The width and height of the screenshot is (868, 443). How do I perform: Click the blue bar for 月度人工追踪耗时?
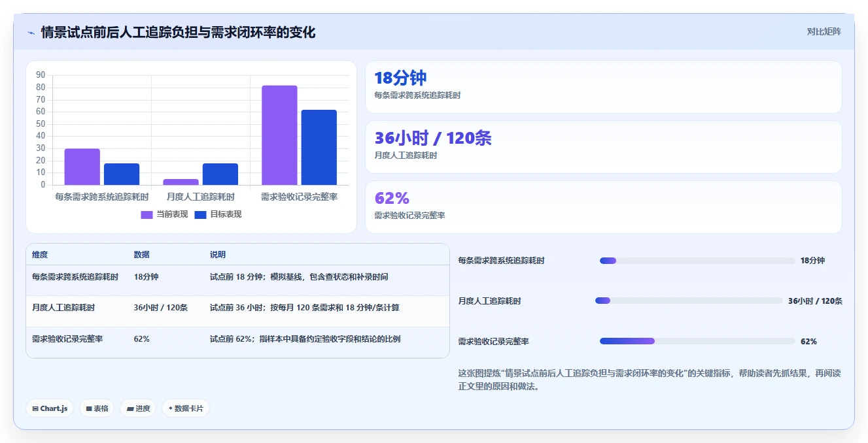(x=220, y=174)
